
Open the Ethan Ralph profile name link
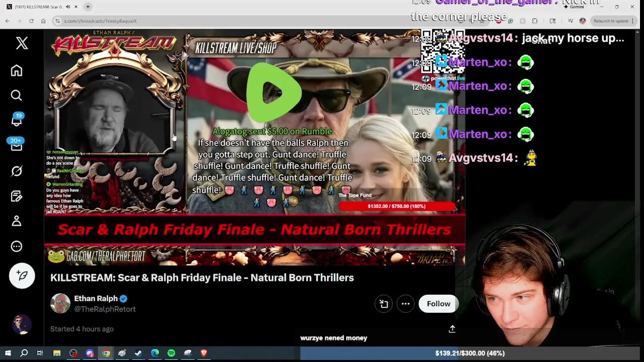coord(96,298)
